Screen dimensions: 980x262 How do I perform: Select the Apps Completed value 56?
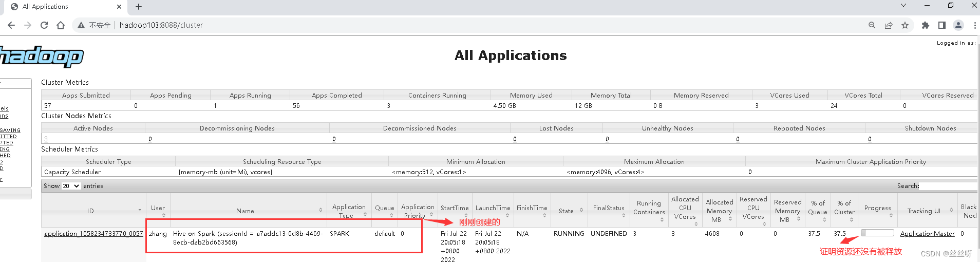[296, 106]
